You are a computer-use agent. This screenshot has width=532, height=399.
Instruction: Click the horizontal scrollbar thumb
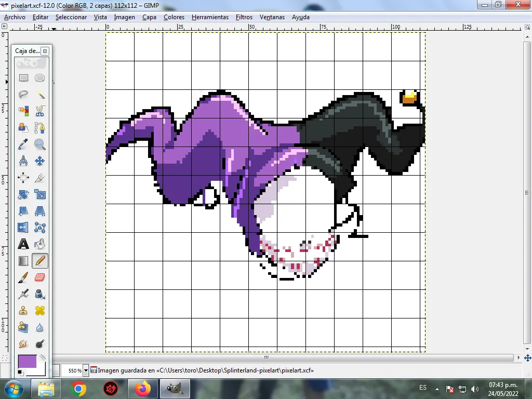click(267, 357)
